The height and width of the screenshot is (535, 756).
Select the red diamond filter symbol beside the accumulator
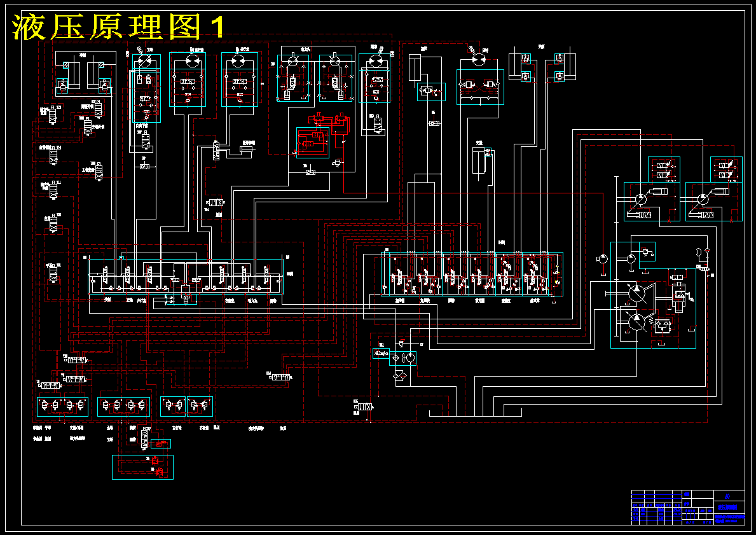coord(707,251)
